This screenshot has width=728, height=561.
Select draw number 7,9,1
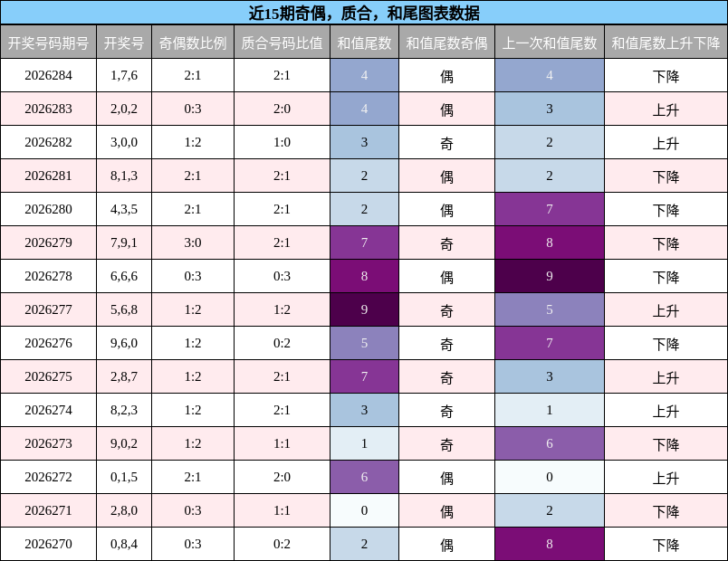[124, 242]
